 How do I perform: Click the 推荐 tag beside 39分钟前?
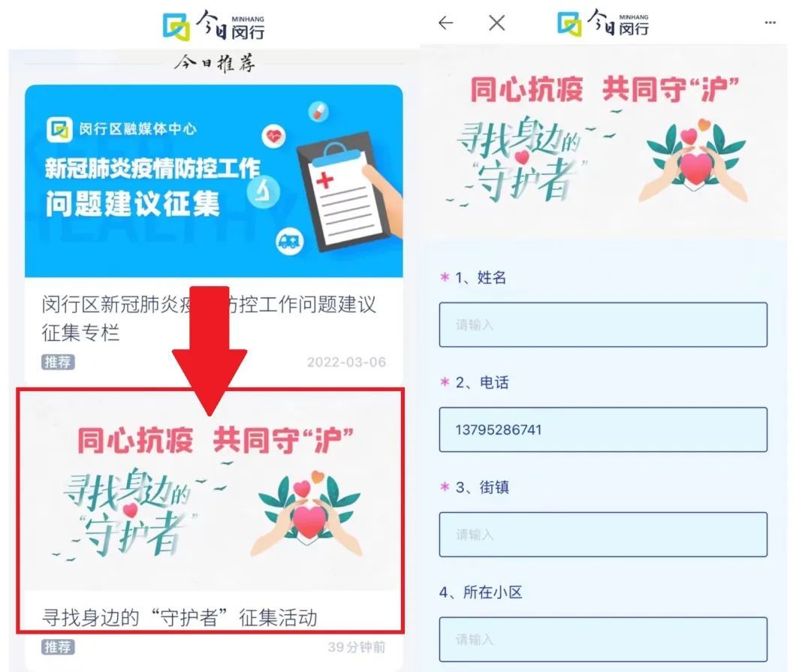tap(58, 647)
